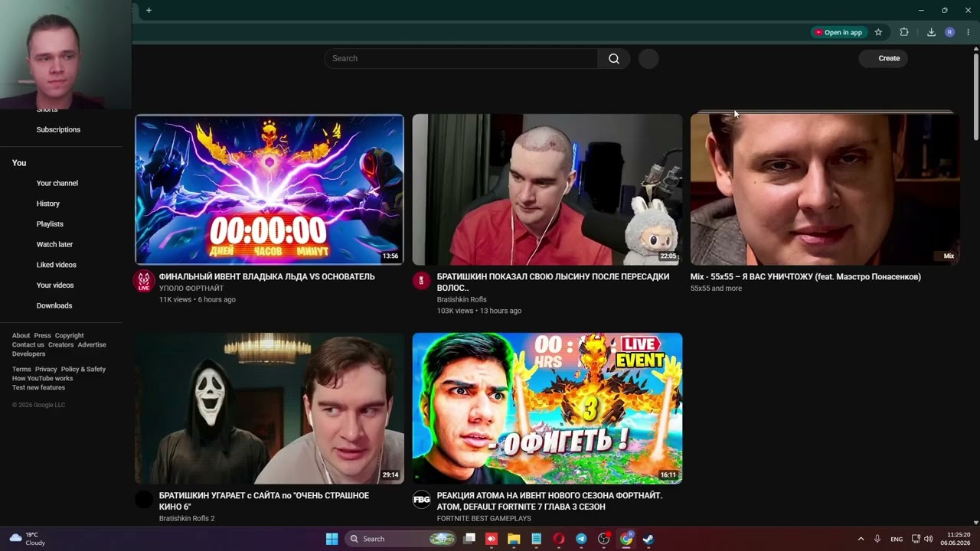Click the taskbar Search box
Viewport: 980px width, 551px height.
tap(402, 539)
